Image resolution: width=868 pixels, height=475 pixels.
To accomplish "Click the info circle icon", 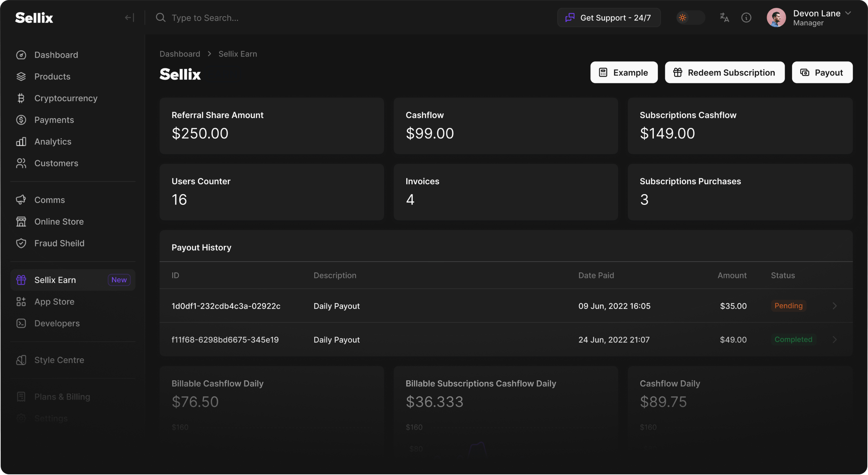I will coord(746,18).
